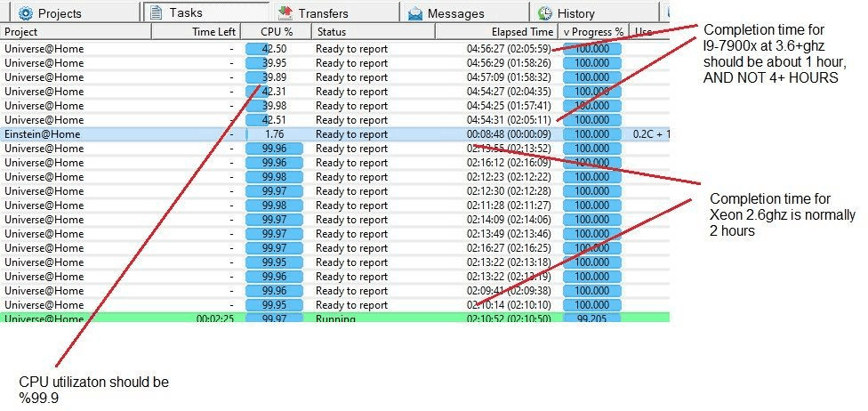Viewport: 868px width, 411px height.
Task: Click the CPU % value 42.51
Action: [274, 120]
